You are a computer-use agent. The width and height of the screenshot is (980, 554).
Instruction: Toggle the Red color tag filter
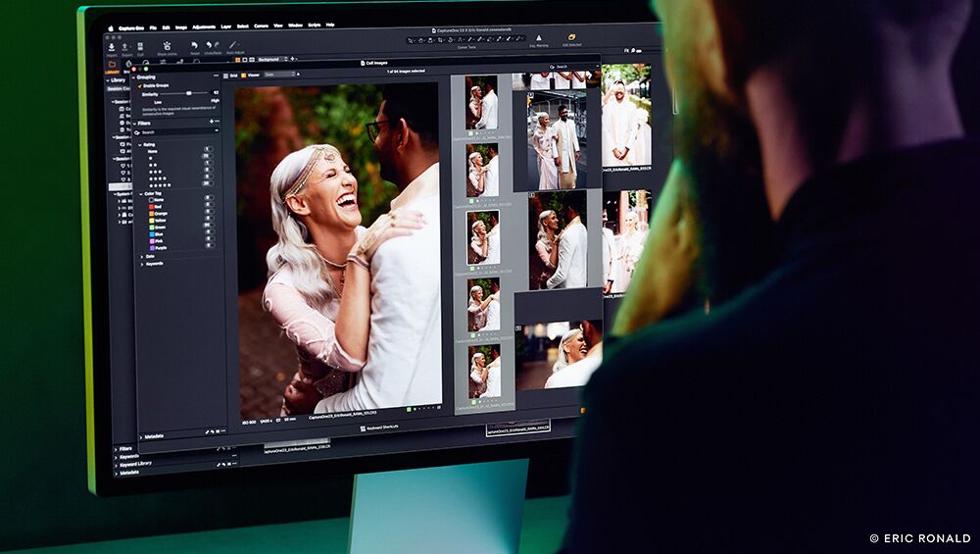click(x=150, y=208)
